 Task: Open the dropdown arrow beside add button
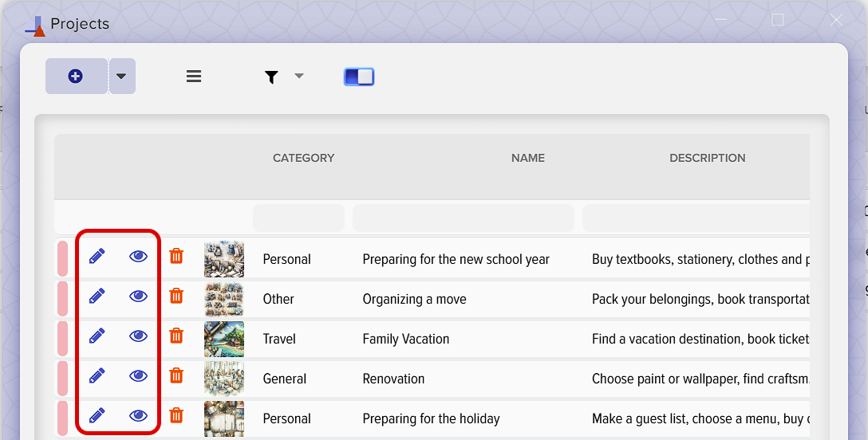[x=122, y=77]
